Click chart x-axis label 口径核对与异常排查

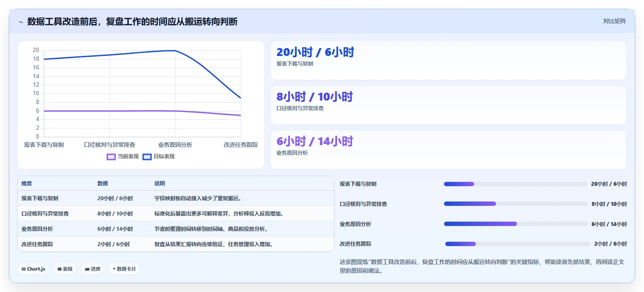point(109,145)
